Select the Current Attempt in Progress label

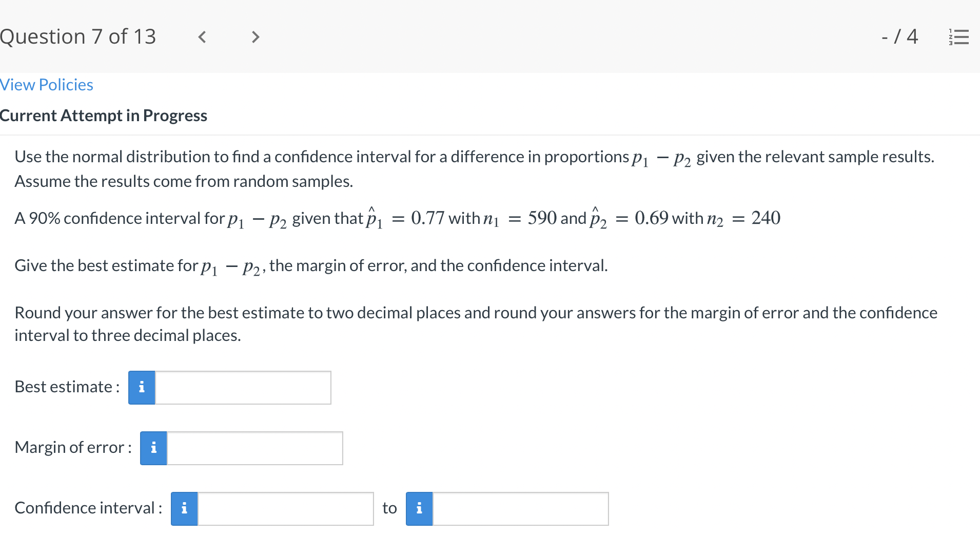(x=104, y=115)
